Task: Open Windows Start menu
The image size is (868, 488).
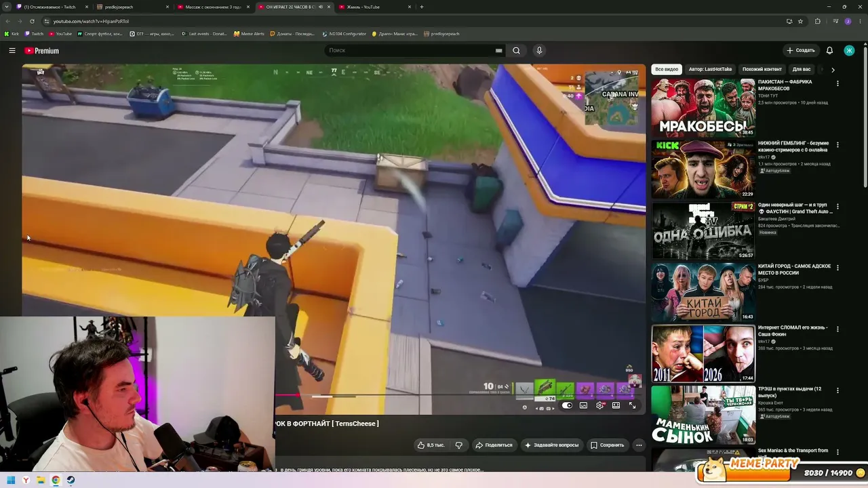Action: pyautogui.click(x=11, y=481)
